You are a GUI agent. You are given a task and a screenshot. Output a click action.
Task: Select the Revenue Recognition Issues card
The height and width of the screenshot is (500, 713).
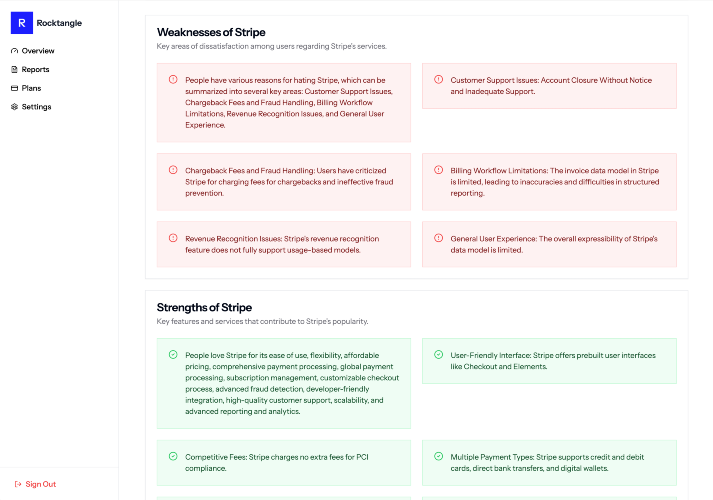(284, 244)
